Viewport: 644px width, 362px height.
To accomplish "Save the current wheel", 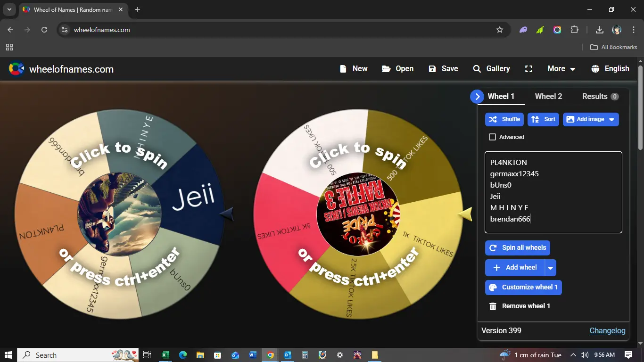I will 443,69.
